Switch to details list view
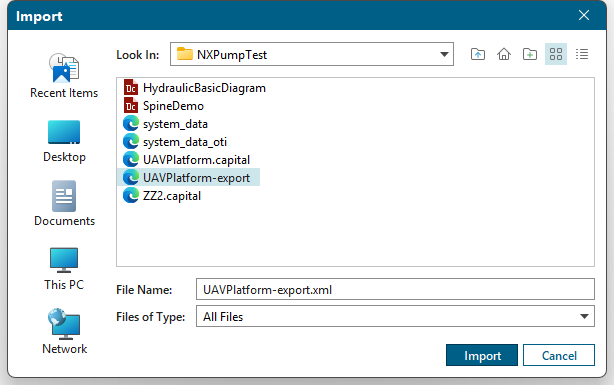Screen dimensions: 614x385 tap(582, 54)
